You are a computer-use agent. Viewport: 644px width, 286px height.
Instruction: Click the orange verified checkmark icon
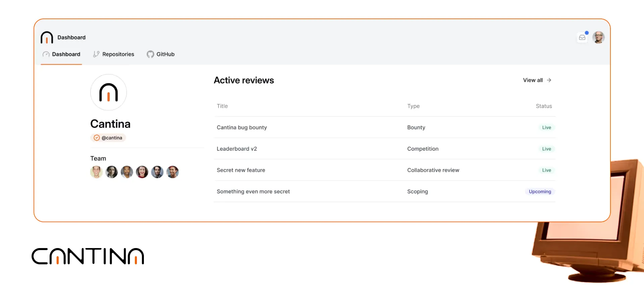[97, 138]
